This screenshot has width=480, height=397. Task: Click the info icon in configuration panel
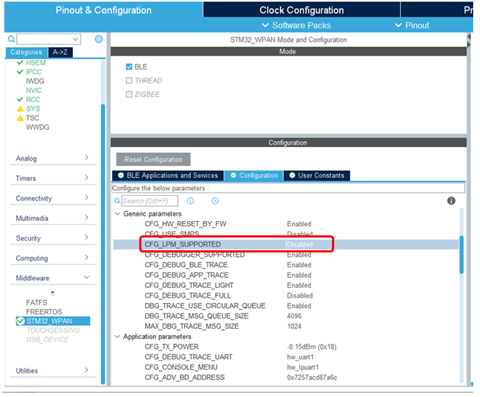451,201
